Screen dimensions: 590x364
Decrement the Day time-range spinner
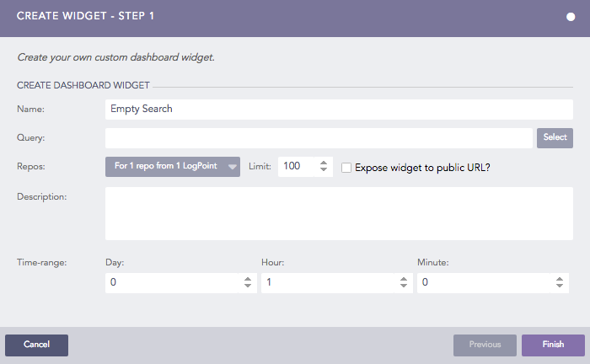point(248,287)
